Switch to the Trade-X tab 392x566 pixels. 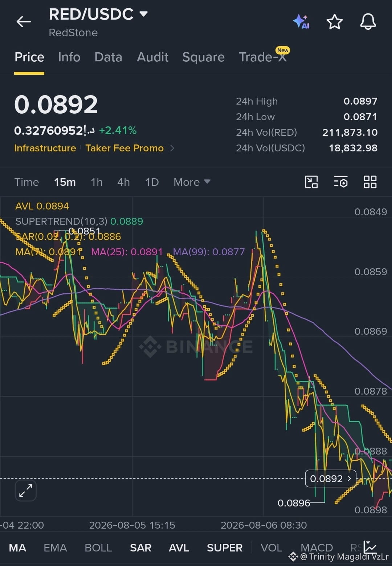(263, 57)
